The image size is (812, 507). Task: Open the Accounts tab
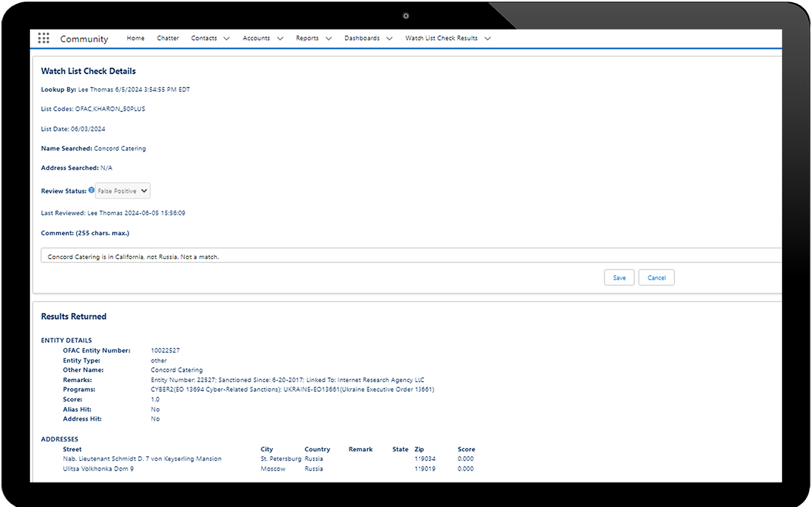click(x=257, y=38)
